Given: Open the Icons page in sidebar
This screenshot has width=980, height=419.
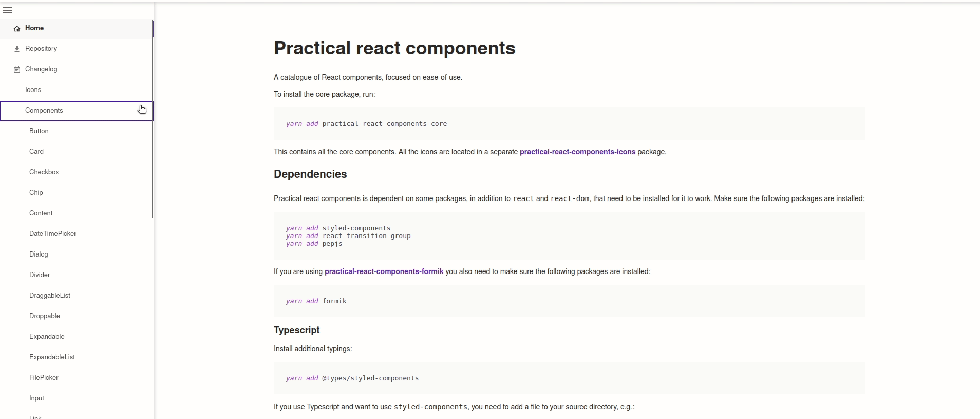Looking at the screenshot, I should tap(33, 90).
